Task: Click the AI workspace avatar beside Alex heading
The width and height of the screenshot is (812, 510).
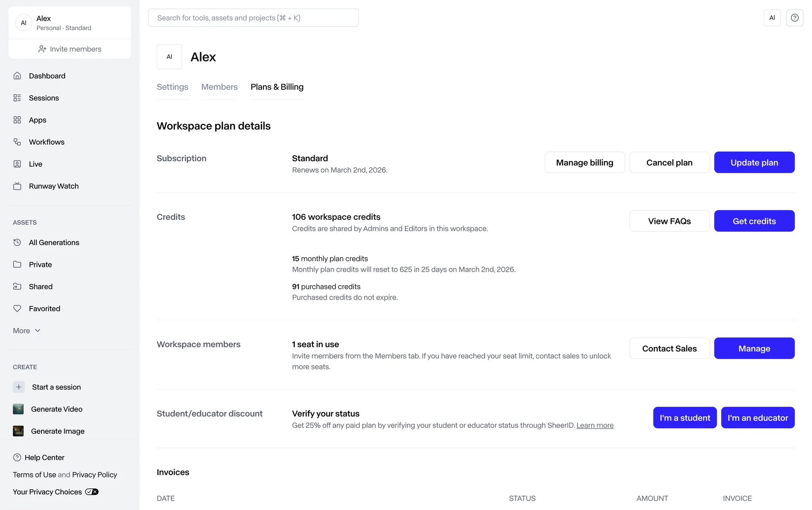Action: (x=169, y=57)
